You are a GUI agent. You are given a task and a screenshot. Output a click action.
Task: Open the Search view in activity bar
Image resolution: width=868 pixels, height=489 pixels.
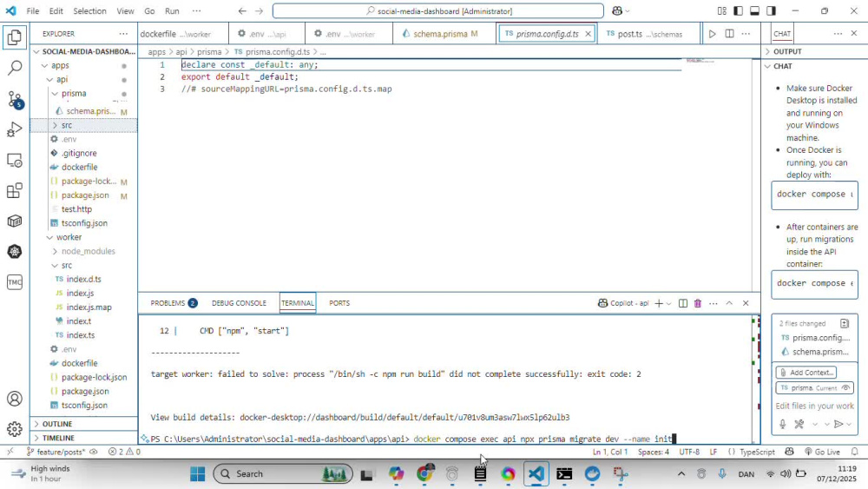(15, 68)
